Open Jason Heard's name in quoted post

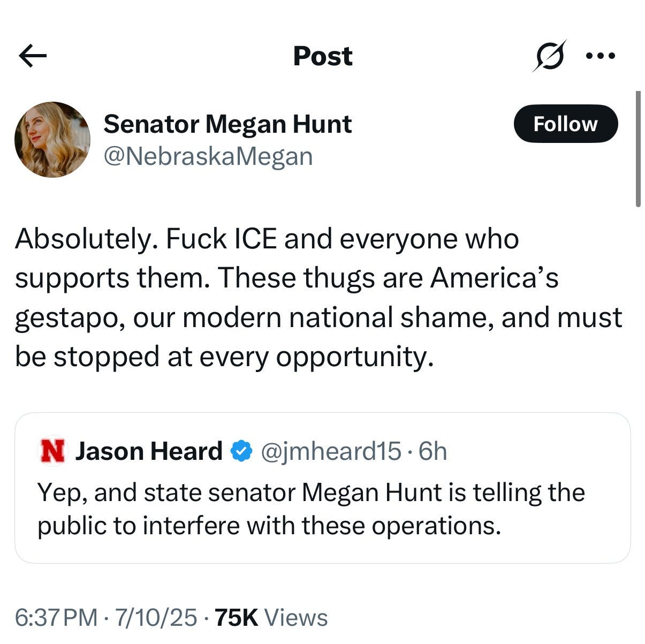149,451
